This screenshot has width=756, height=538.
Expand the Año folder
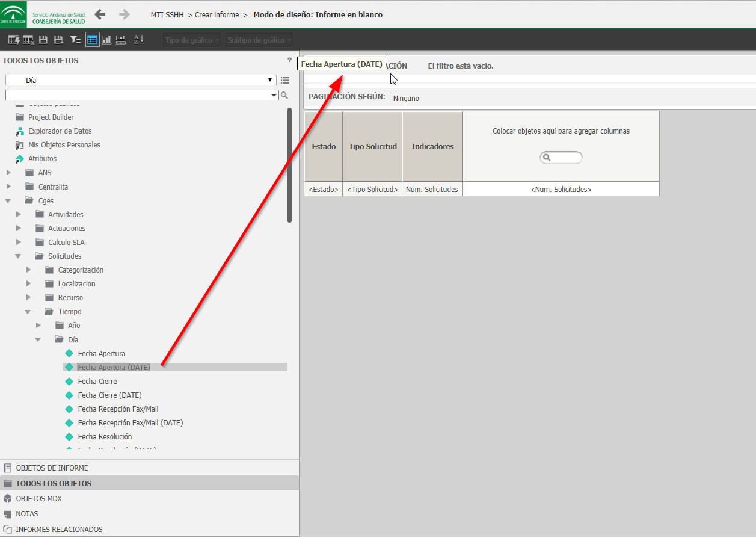pyautogui.click(x=38, y=326)
